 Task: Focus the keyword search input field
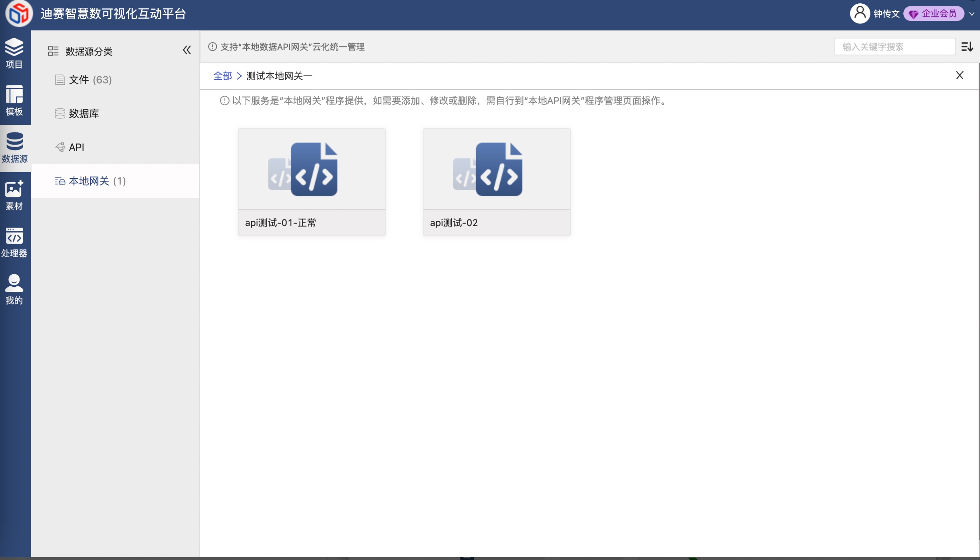tap(894, 47)
